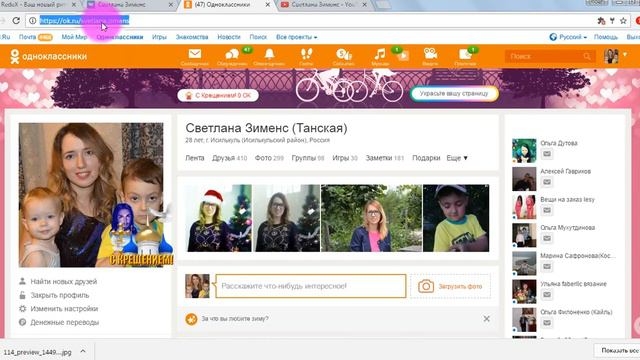Click the orange question star icon
The image size is (640, 360).
pos(191,319)
